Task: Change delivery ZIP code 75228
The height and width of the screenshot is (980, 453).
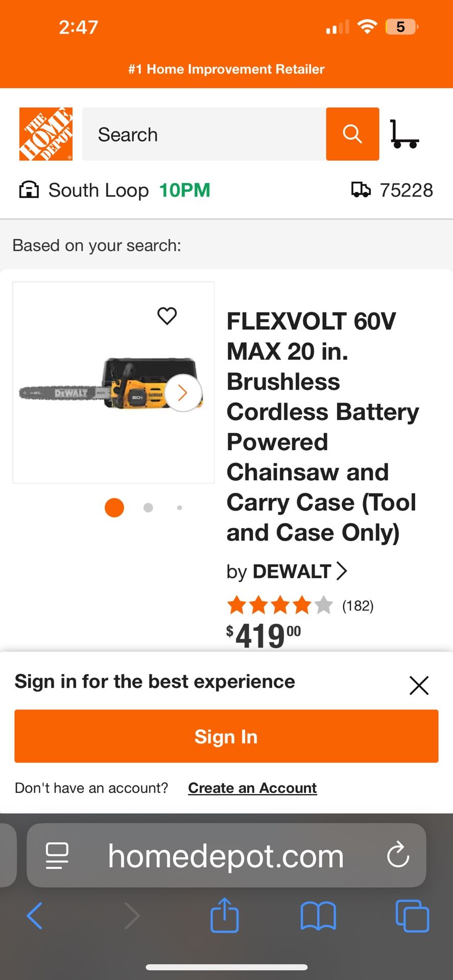Action: [x=392, y=190]
